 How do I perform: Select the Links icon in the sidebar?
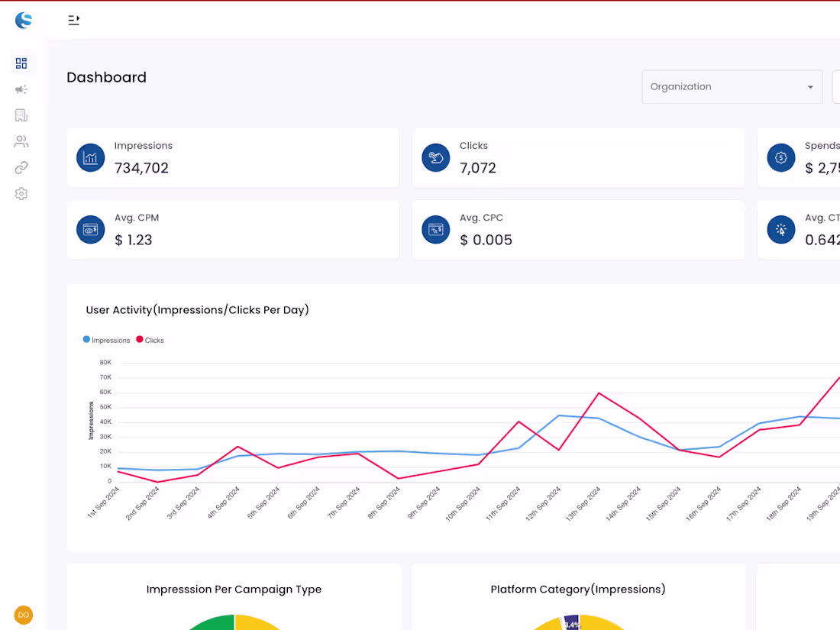click(x=21, y=167)
